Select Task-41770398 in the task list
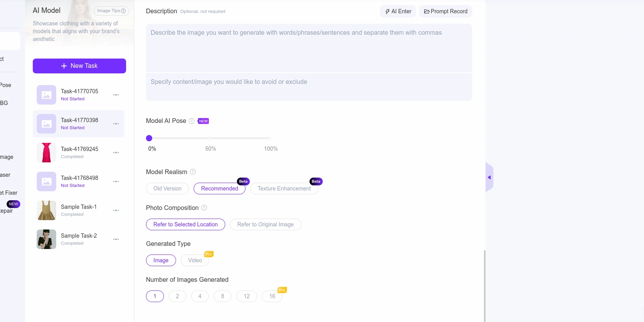 [x=79, y=124]
